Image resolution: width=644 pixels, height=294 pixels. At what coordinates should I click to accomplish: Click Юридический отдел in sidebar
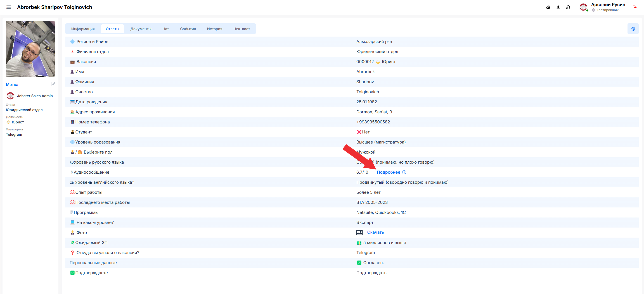24,110
